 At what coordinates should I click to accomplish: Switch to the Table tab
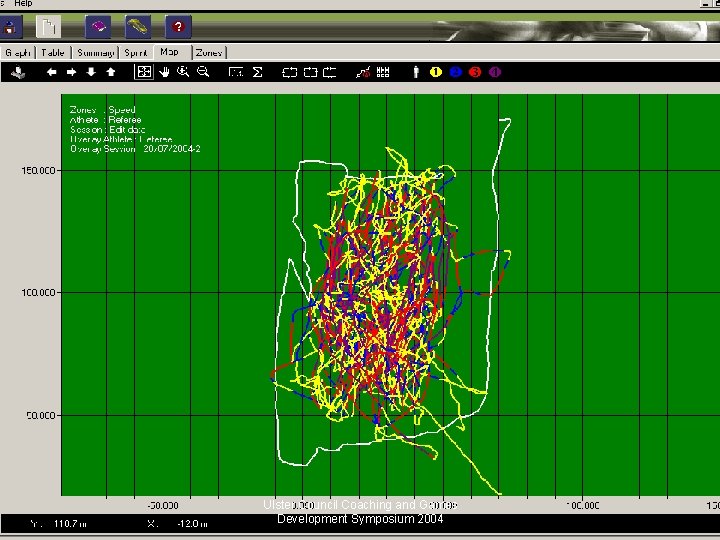pos(53,53)
